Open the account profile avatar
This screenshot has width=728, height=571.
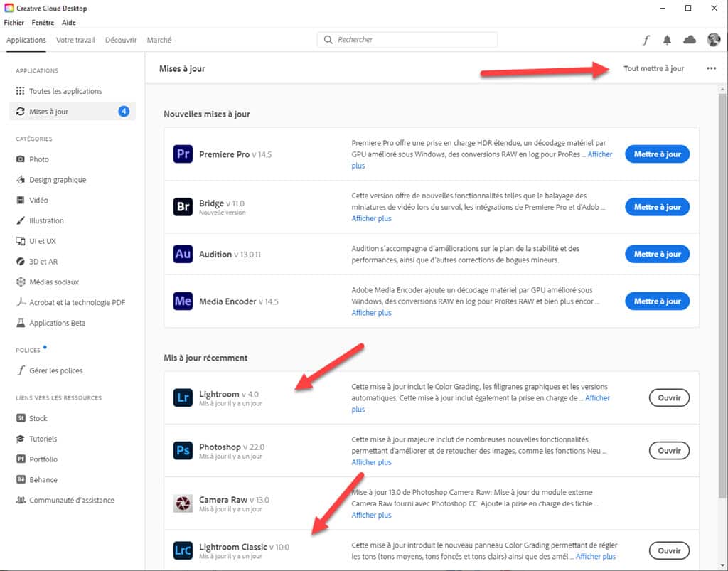[x=714, y=40]
